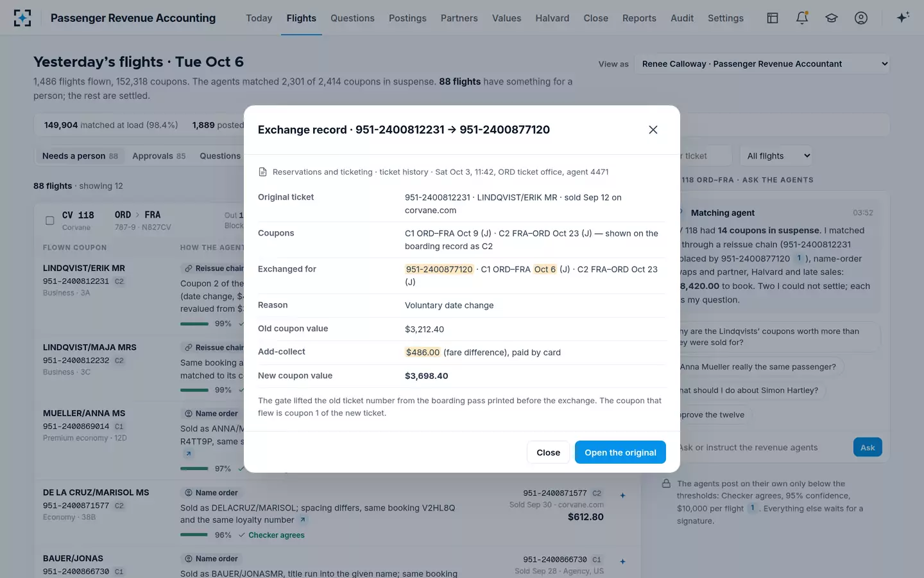Open the View as role dropdown
Viewport: 924px width, 578px height.
[762, 64]
